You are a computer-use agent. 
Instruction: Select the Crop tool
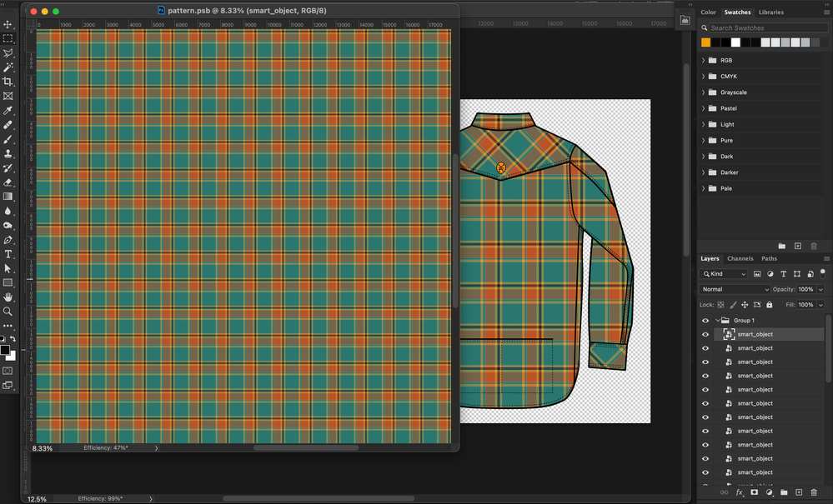click(x=8, y=82)
